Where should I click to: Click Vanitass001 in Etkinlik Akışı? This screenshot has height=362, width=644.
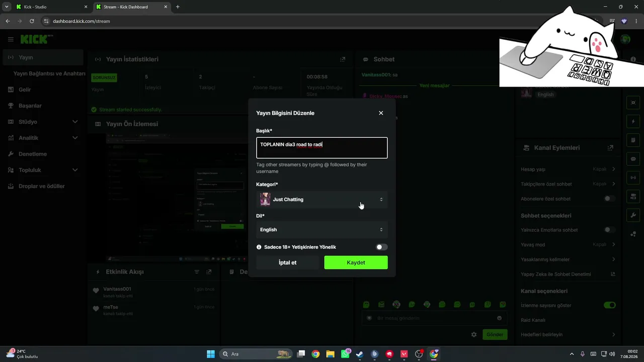(117, 289)
